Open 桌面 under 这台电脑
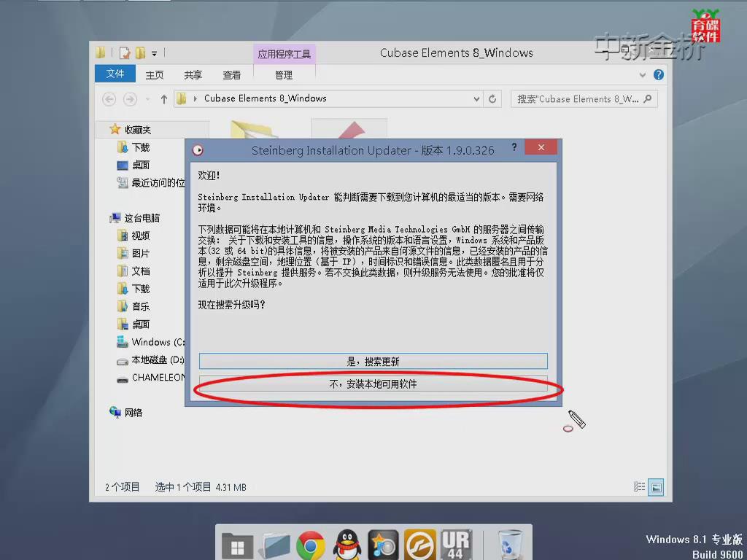This screenshot has height=560, width=747. pos(134,324)
